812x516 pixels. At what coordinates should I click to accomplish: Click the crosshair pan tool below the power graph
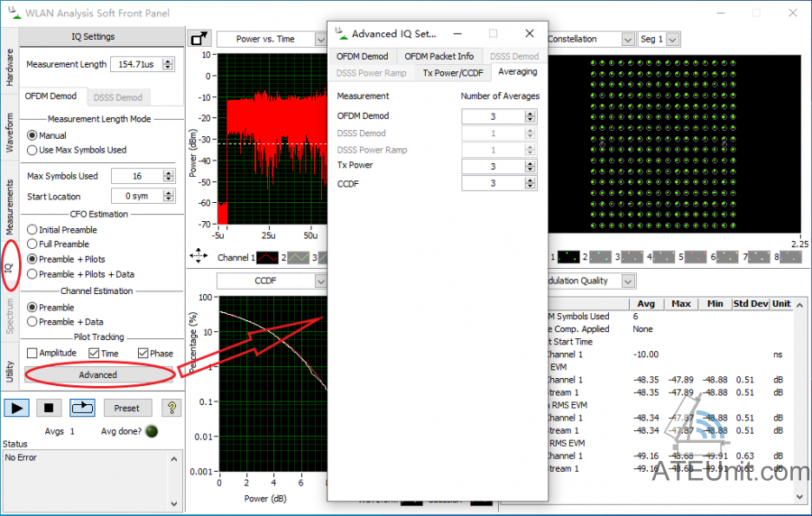pos(198,255)
